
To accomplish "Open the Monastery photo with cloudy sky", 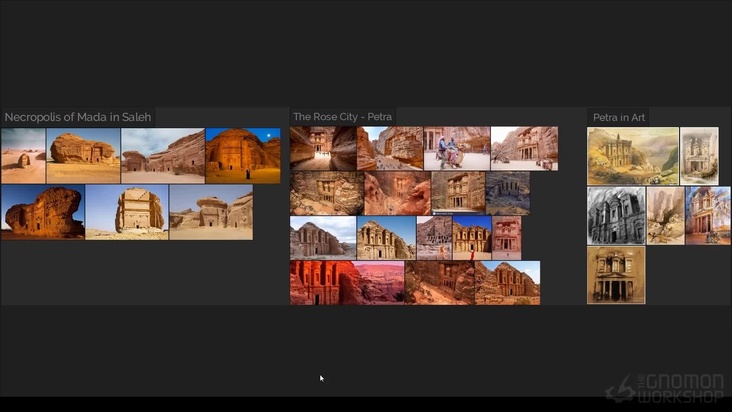I will click(323, 238).
